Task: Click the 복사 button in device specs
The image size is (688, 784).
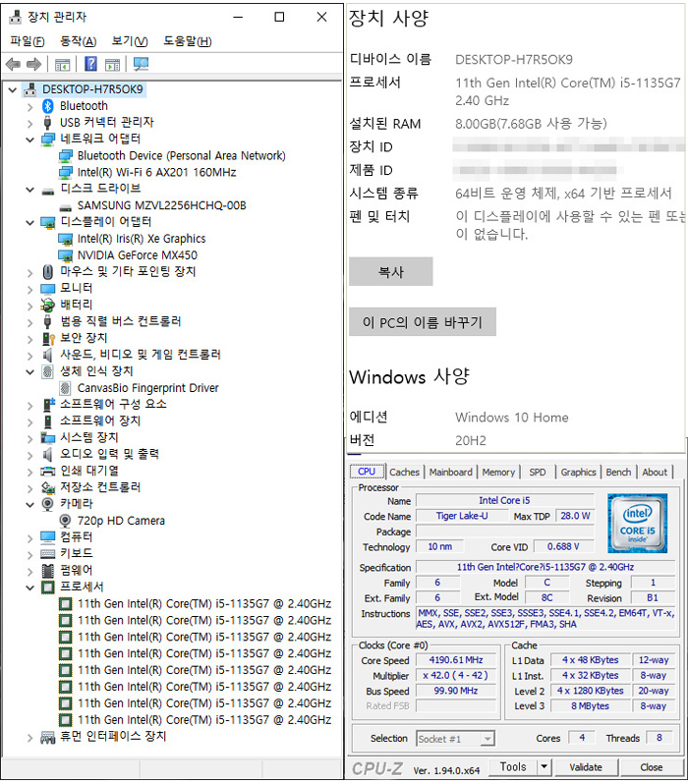Action: (390, 272)
